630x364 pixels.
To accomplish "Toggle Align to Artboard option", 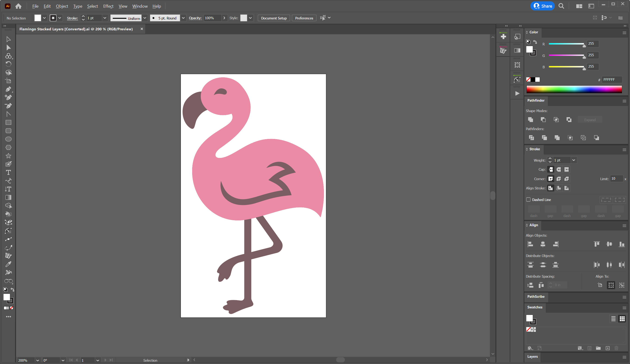I will click(x=599, y=285).
